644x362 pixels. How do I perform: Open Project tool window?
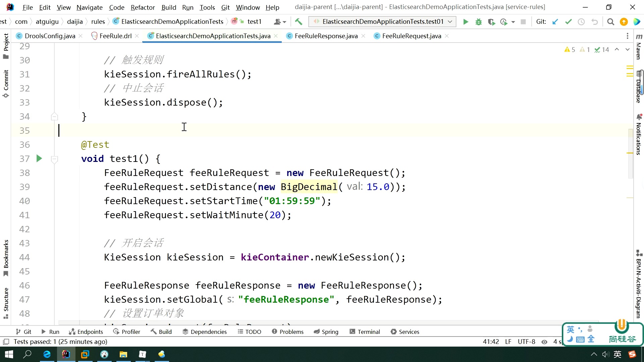[x=6, y=46]
